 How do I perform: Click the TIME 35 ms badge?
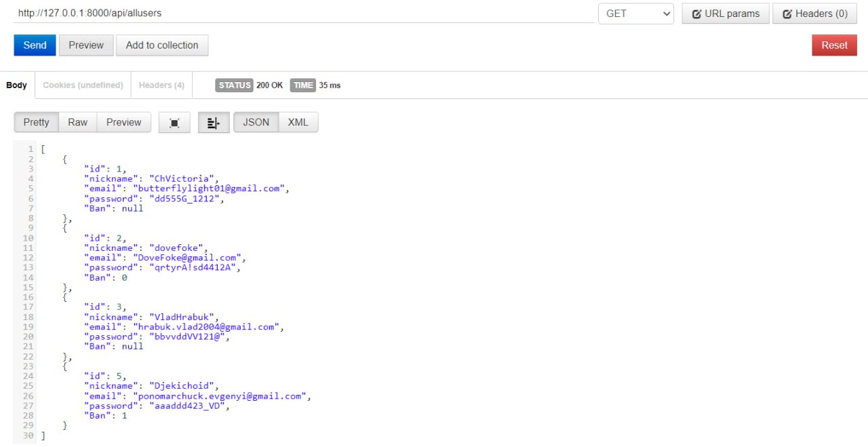point(315,85)
